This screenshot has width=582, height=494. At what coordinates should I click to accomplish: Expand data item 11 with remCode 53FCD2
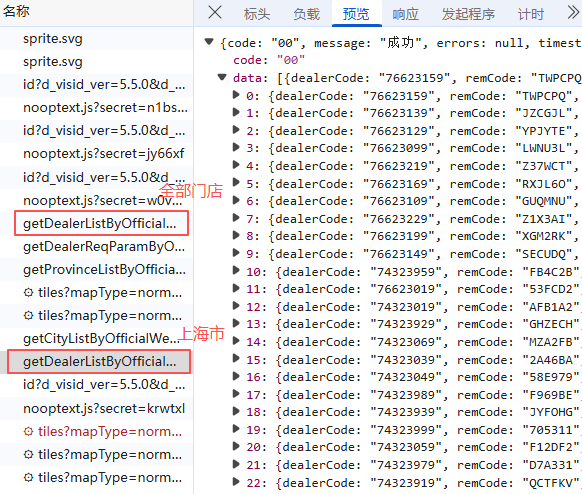tap(236, 288)
